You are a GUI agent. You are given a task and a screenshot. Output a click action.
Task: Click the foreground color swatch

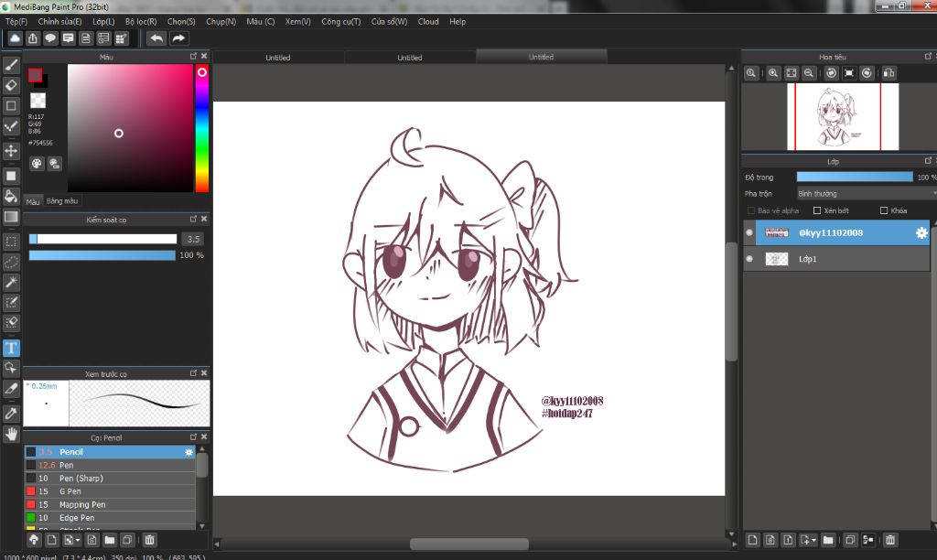(35, 75)
